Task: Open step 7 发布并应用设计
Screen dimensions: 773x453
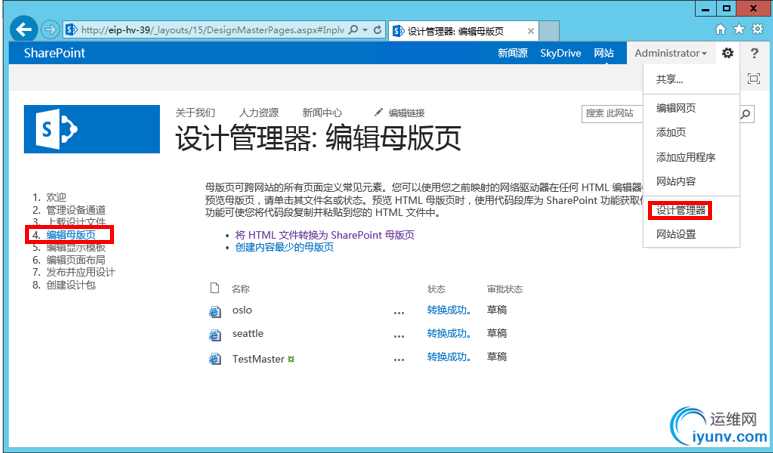Action: pyautogui.click(x=81, y=272)
